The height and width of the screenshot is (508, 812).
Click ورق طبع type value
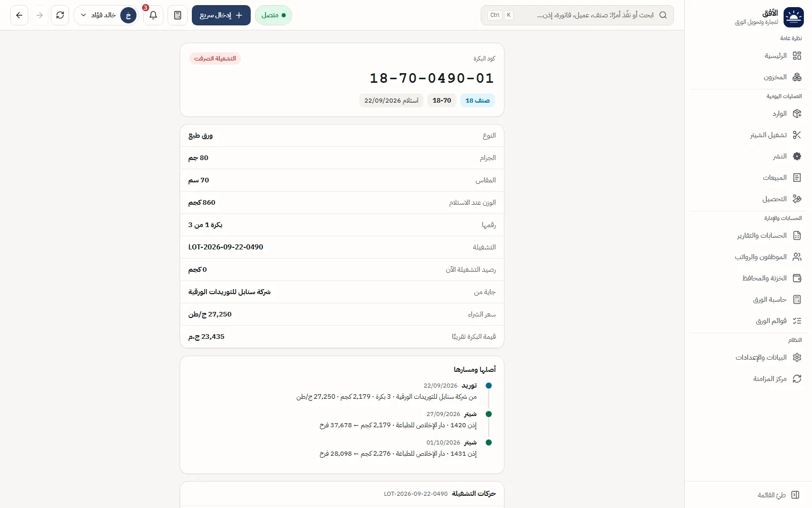pos(200,136)
